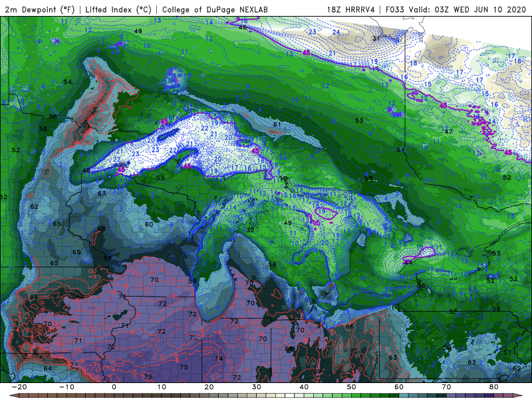
Task: Click the '40' color scale label
Action: (304, 387)
